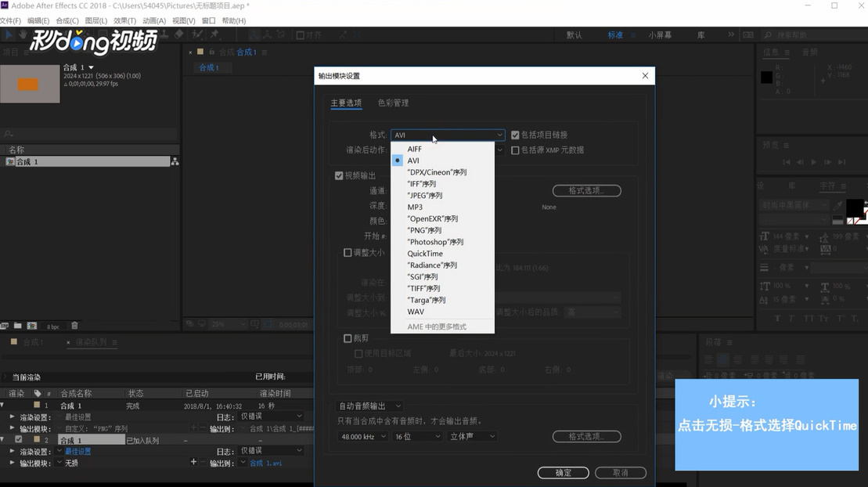Open the 效果(T) menu
The height and width of the screenshot is (487, 868).
point(124,20)
